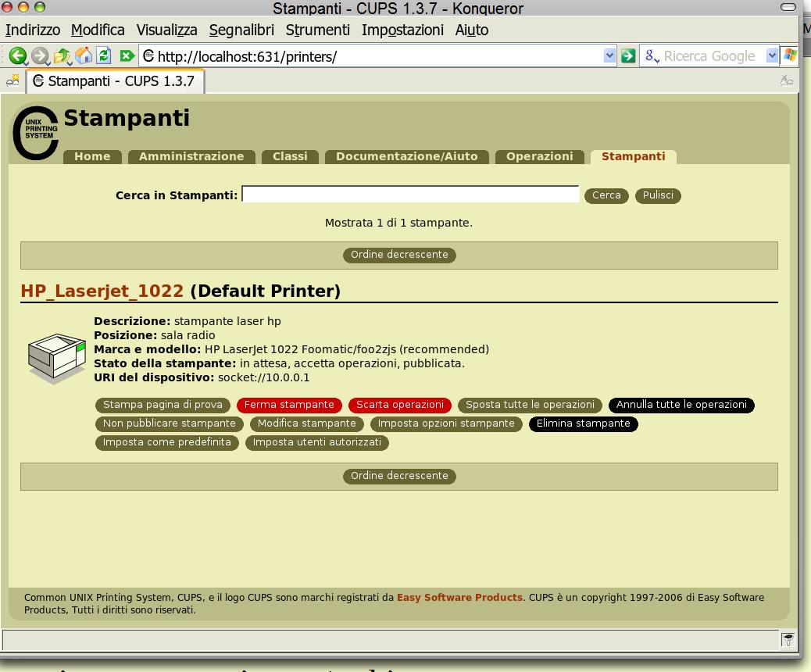Switch to the Operazioni tab

pos(539,157)
